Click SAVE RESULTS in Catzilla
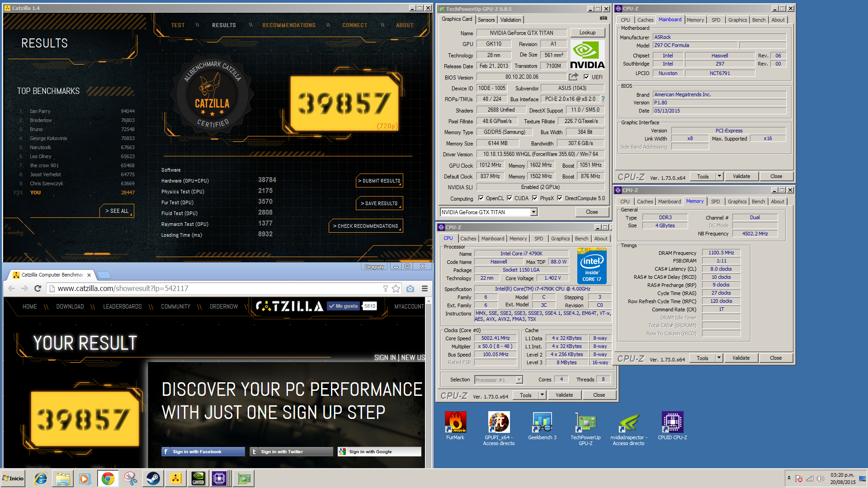 pyautogui.click(x=379, y=203)
